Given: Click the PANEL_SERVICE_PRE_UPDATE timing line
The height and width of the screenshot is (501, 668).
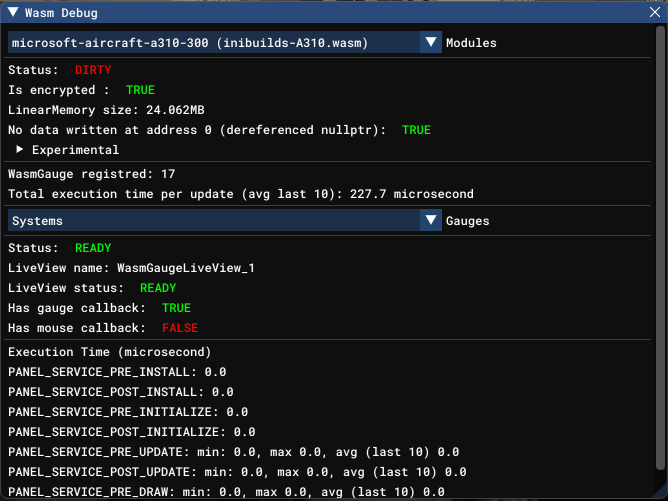Looking at the screenshot, I should pyautogui.click(x=233, y=452).
